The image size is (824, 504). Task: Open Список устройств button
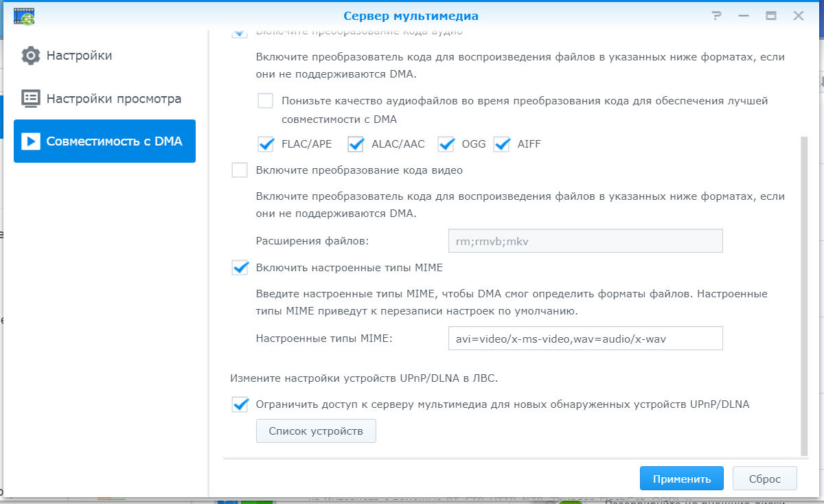point(316,431)
